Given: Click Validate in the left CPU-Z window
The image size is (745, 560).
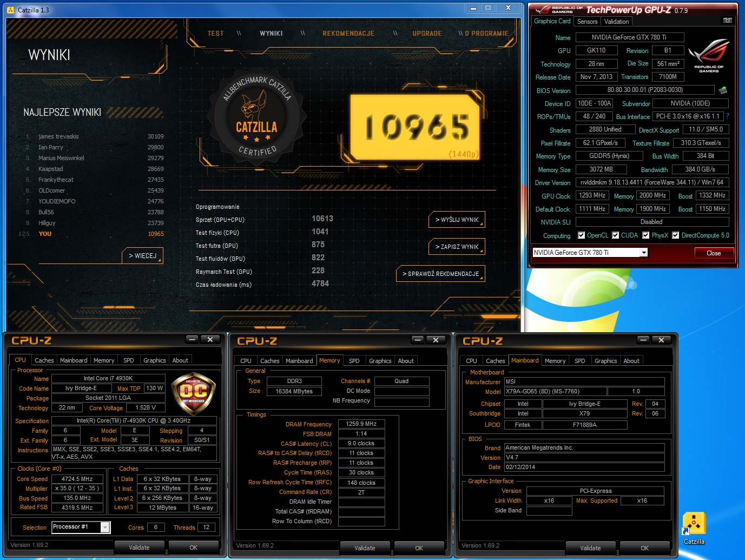Looking at the screenshot, I should pos(139,548).
